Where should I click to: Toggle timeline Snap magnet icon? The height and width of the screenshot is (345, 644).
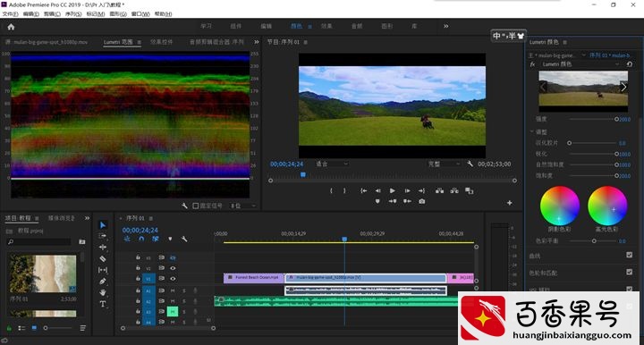[x=141, y=239]
